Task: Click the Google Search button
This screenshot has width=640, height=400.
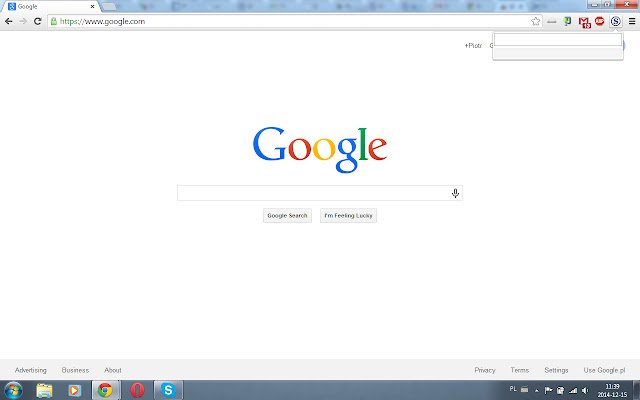Action: click(x=287, y=216)
